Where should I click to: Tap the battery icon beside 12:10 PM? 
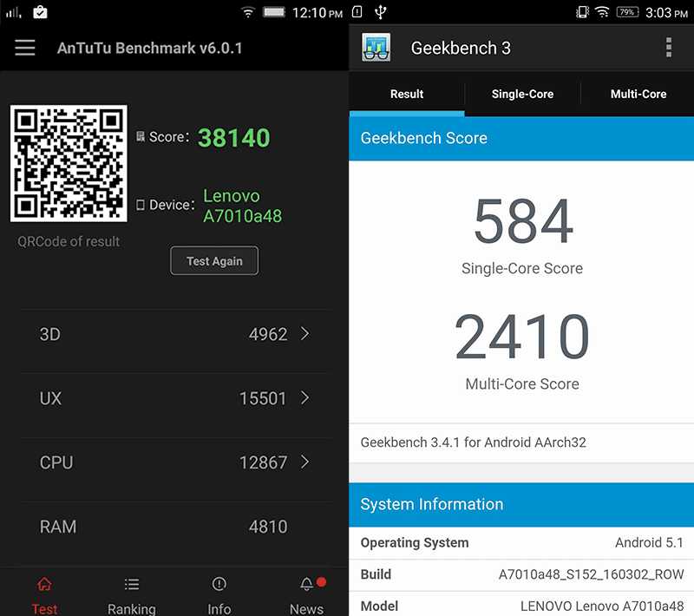click(274, 12)
